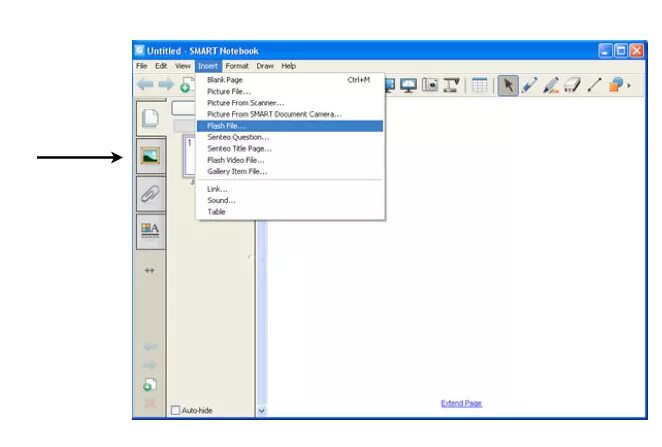Expand the toolbar overflow arrow
Screen dimensions: 662x447
tap(629, 86)
